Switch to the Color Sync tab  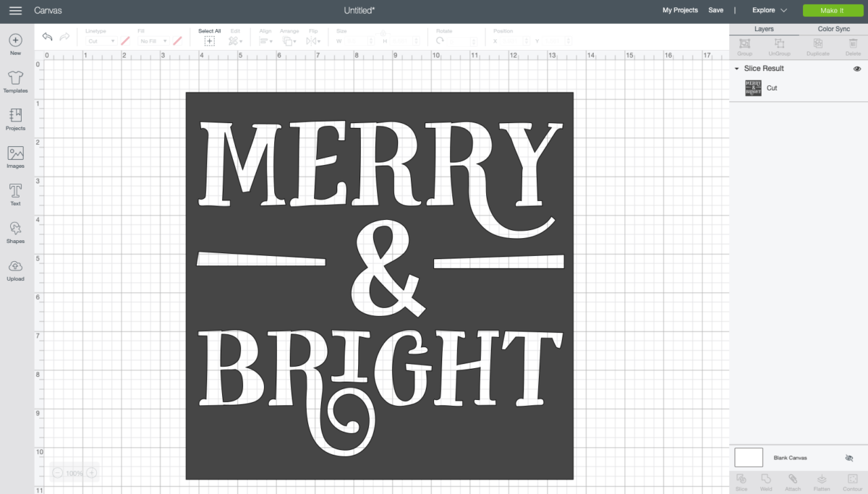point(833,29)
